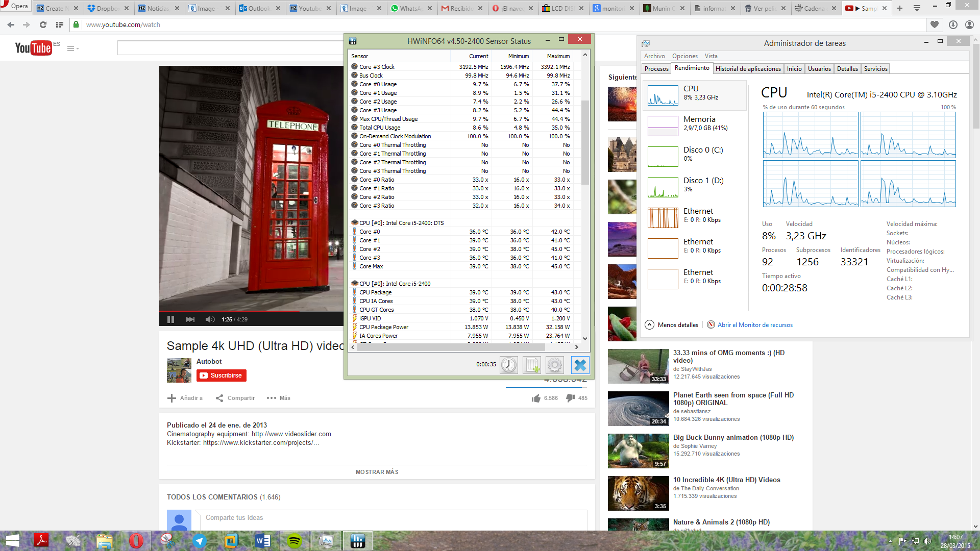Open the Archivo menu in Task Manager
The image size is (980, 551).
click(x=654, y=56)
